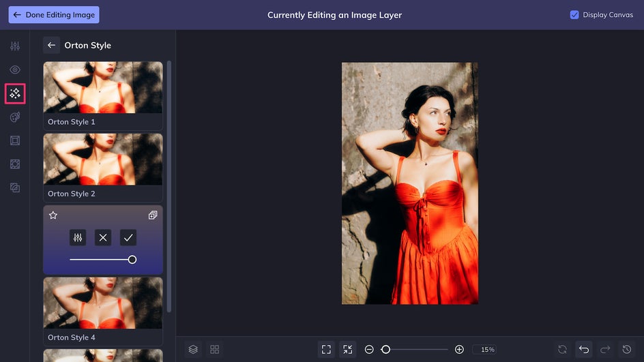The image size is (644, 362).
Task: Click the Orton Style 1 label
Action: pyautogui.click(x=72, y=122)
